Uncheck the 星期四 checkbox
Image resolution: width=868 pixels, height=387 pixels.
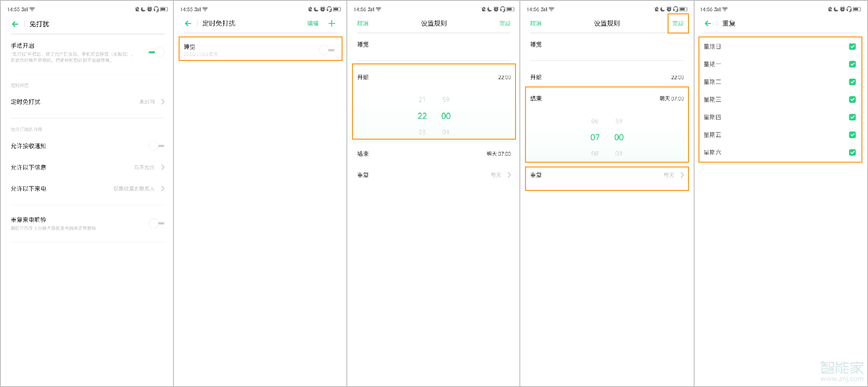852,117
